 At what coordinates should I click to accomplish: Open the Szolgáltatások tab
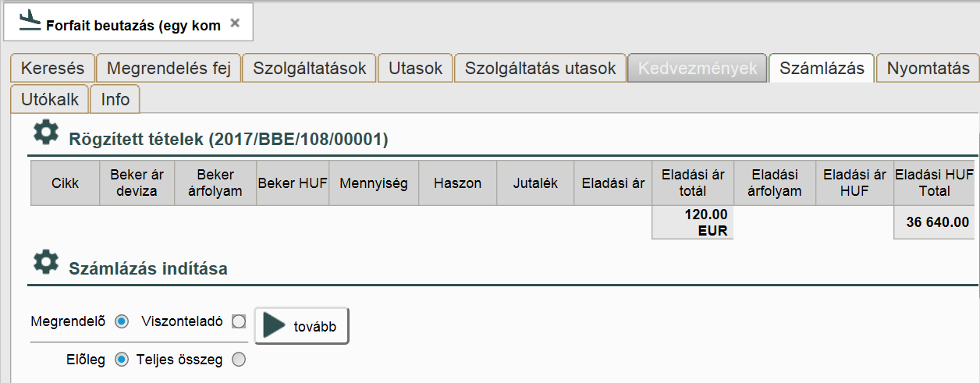click(310, 69)
